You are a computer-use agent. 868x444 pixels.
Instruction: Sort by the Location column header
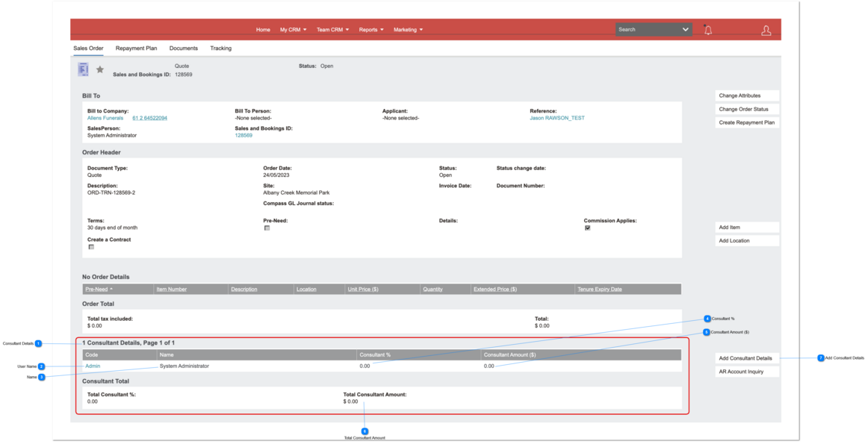(x=306, y=290)
